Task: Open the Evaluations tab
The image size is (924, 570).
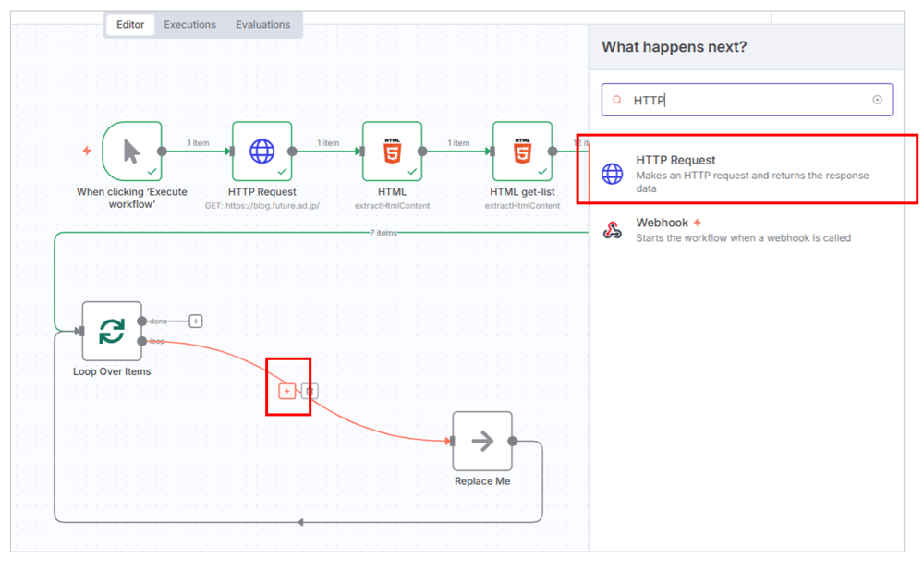Action: [x=262, y=25]
